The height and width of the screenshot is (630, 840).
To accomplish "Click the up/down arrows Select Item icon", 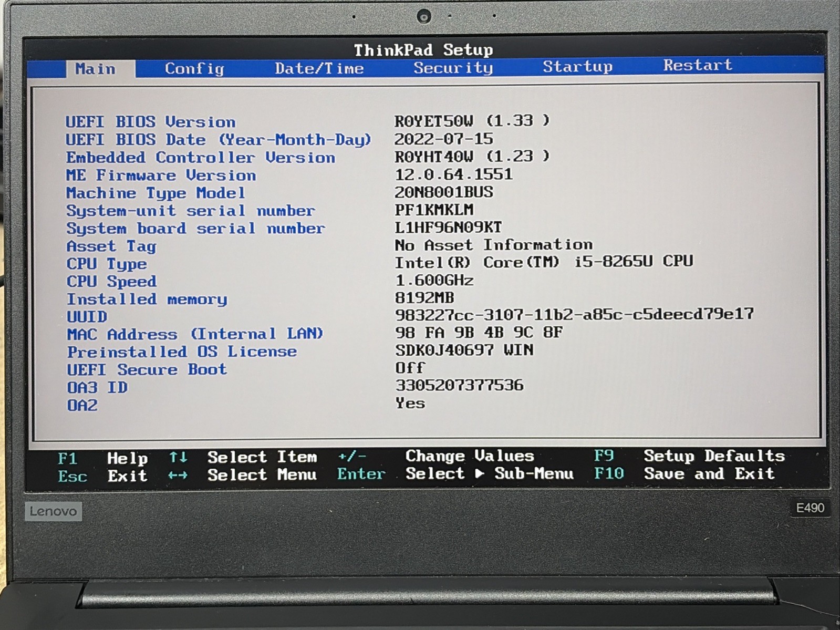I will tap(178, 457).
